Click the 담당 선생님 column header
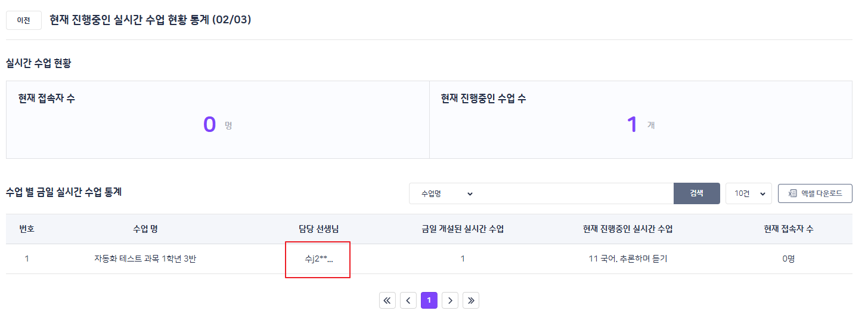The width and height of the screenshot is (868, 326). (318, 229)
